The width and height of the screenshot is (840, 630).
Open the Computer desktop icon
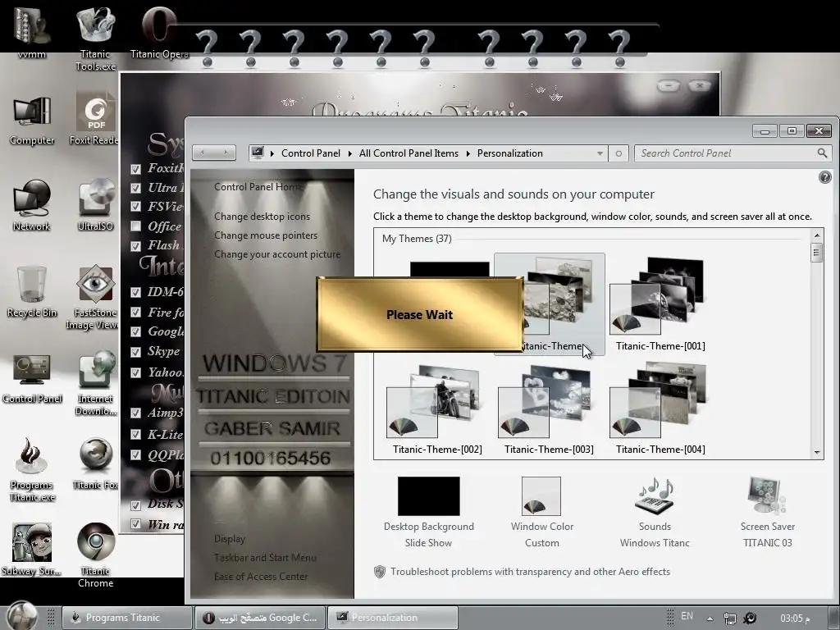pyautogui.click(x=32, y=121)
